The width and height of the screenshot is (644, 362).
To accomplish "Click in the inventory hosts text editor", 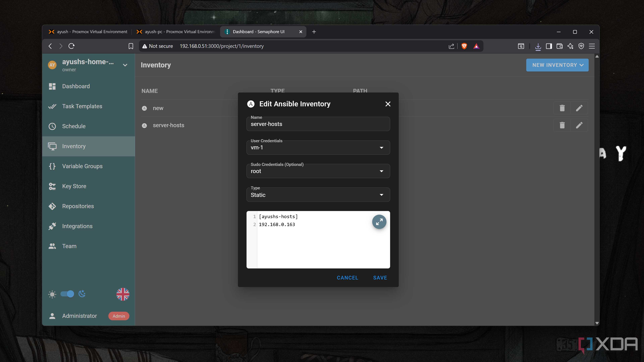I will coord(318,240).
